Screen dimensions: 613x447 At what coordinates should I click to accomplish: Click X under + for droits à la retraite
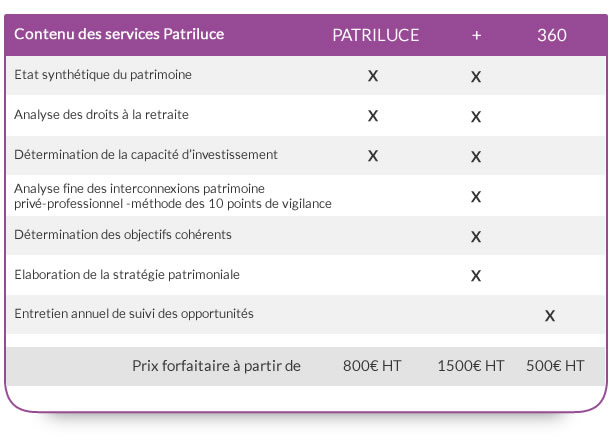[x=476, y=117]
